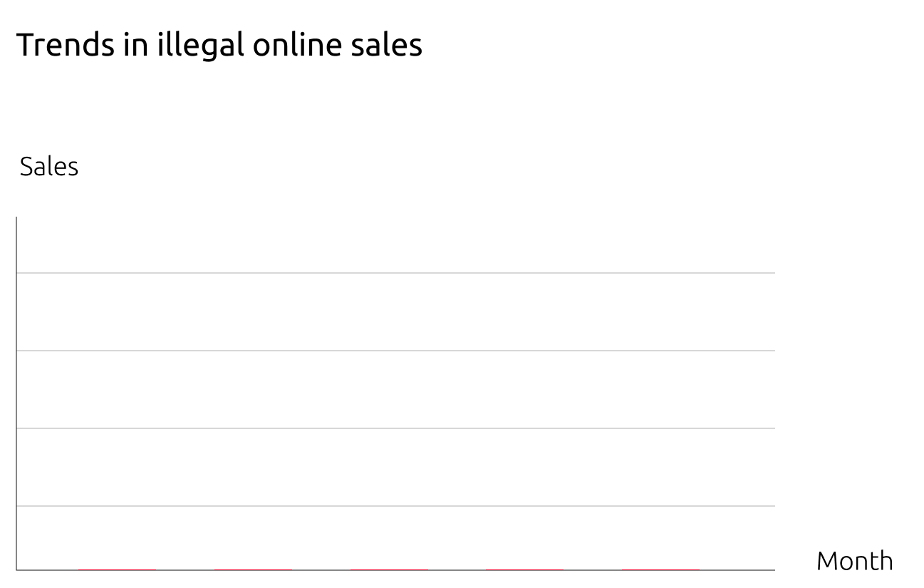Image resolution: width=924 pixels, height=588 pixels.
Task: Select the last red bar on the baseline
Action: pos(660,569)
